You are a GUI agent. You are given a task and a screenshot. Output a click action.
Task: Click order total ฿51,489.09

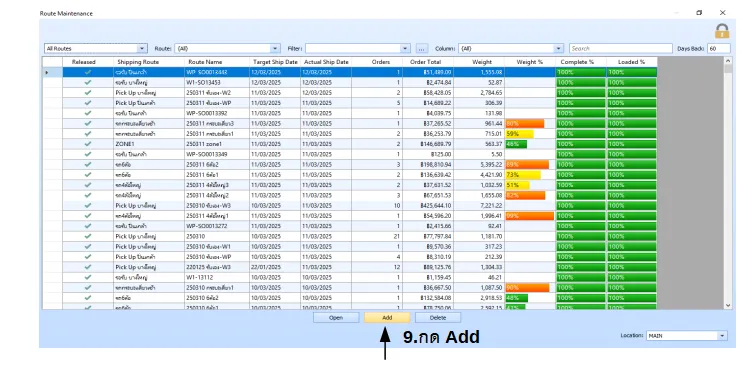pyautogui.click(x=438, y=72)
